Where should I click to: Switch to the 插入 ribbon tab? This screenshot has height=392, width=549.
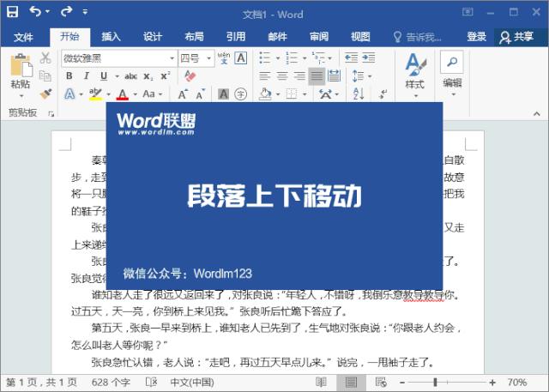tap(111, 36)
